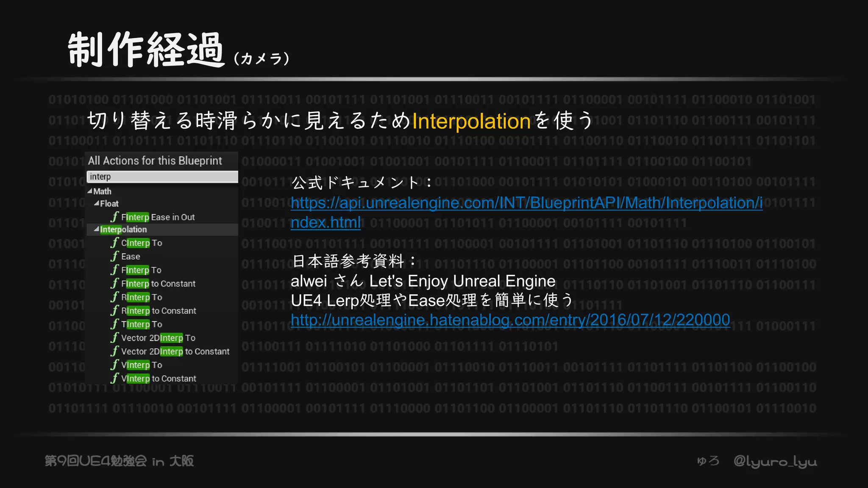Select the VInterp to Constant action
The width and height of the screenshot is (868, 488).
159,379
